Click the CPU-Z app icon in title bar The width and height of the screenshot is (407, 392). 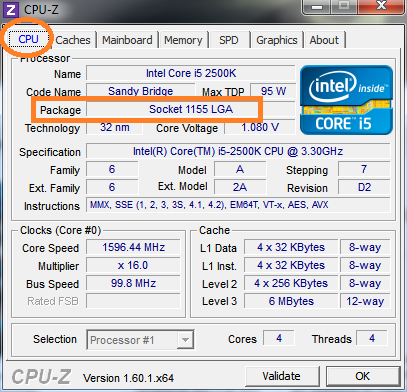pos(11,9)
